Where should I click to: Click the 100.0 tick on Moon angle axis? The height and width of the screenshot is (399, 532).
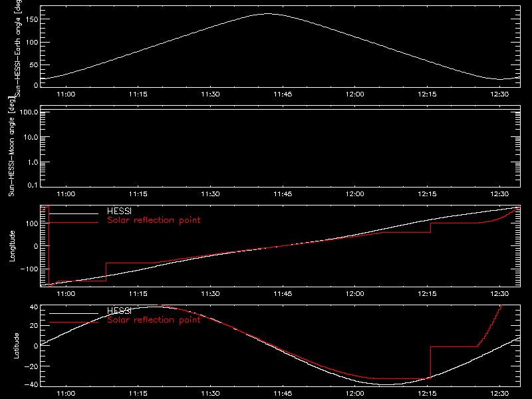(29, 112)
